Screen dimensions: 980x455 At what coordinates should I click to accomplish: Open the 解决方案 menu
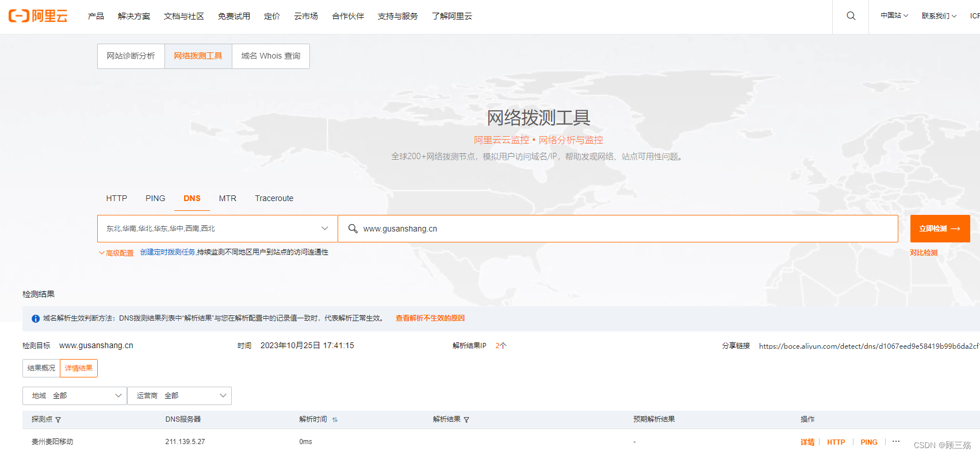pos(134,16)
